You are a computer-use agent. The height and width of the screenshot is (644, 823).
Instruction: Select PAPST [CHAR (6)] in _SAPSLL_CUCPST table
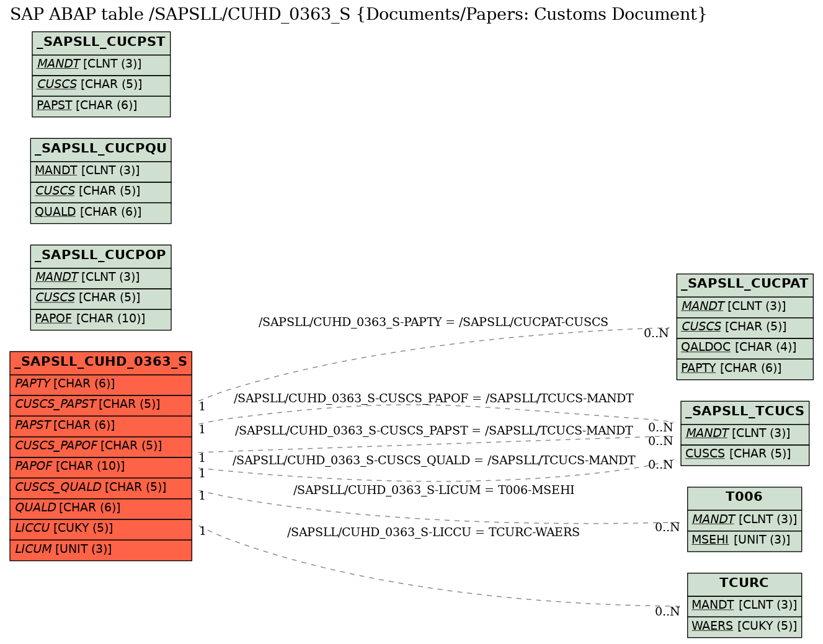point(101,106)
